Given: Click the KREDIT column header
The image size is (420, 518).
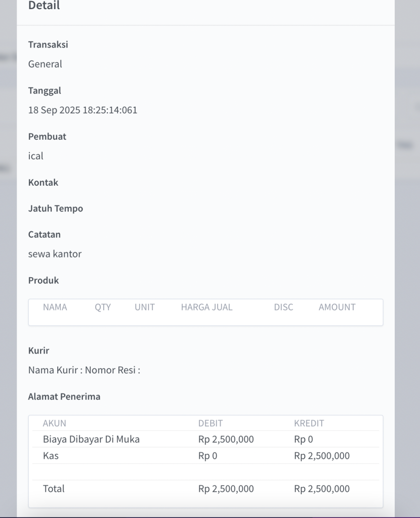Looking at the screenshot, I should pyautogui.click(x=309, y=423).
